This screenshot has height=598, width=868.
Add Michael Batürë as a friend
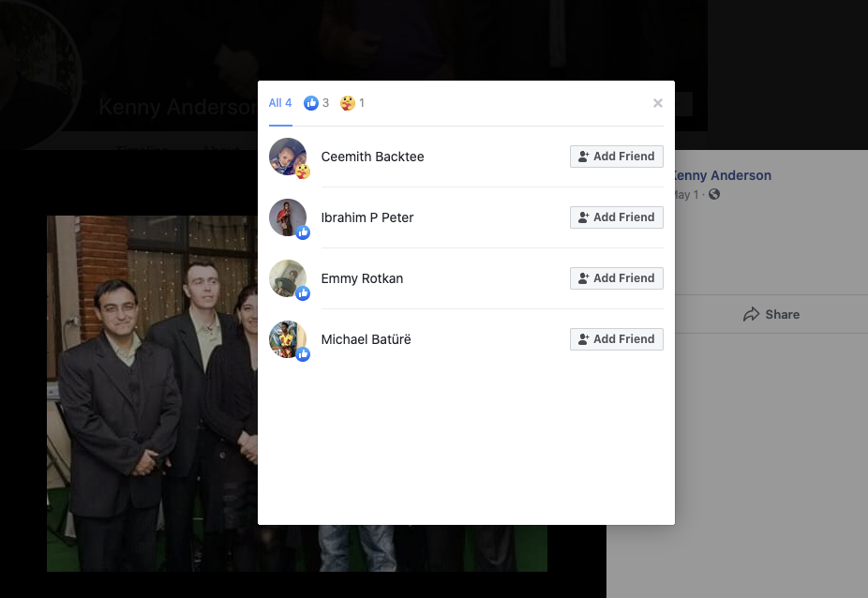click(x=617, y=339)
